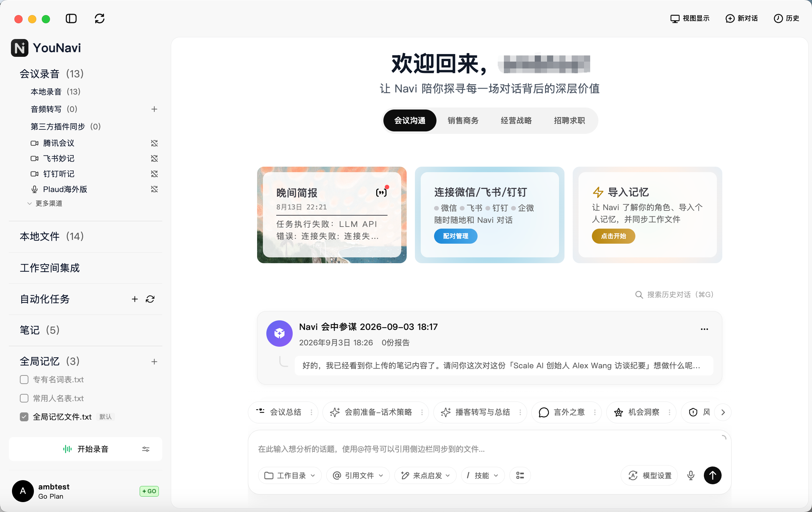Open 会议总结 options dots

tap(312, 412)
